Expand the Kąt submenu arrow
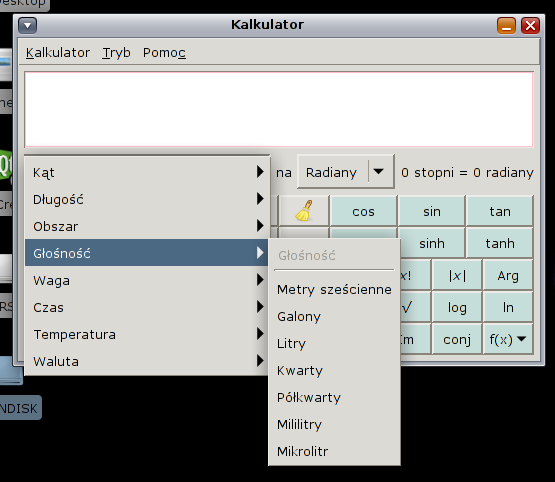Screen dimensions: 555x482 (x=260, y=172)
